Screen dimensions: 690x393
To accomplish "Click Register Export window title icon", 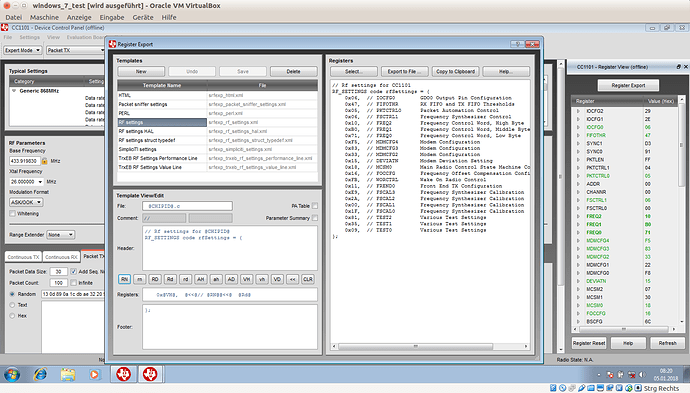I will pyautogui.click(x=113, y=44).
